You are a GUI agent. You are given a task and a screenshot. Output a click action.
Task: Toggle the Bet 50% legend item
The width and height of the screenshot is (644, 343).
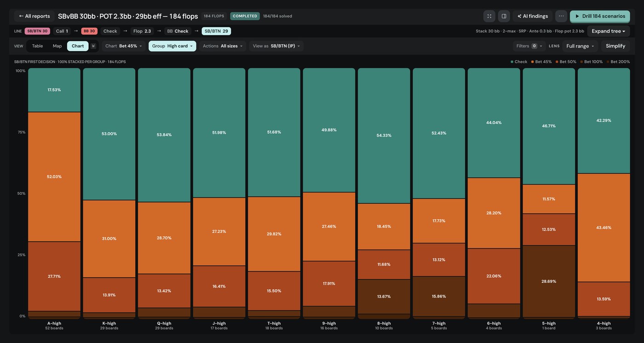click(x=566, y=62)
